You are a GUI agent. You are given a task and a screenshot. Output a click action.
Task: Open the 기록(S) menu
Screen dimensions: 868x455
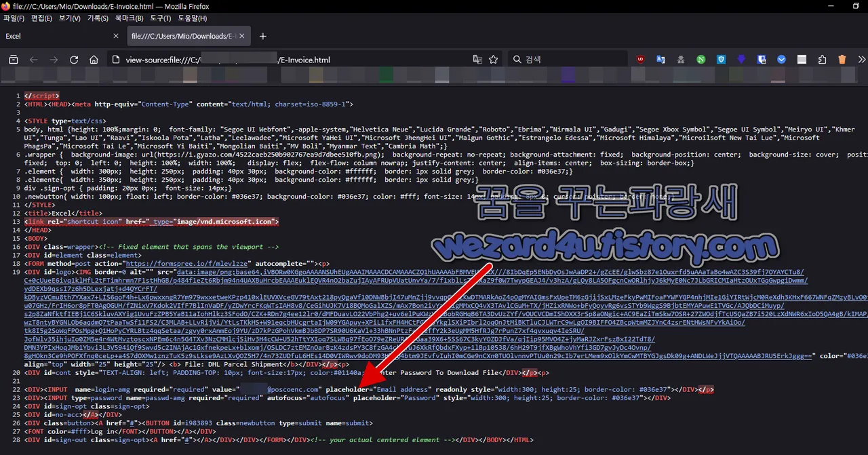click(x=98, y=18)
